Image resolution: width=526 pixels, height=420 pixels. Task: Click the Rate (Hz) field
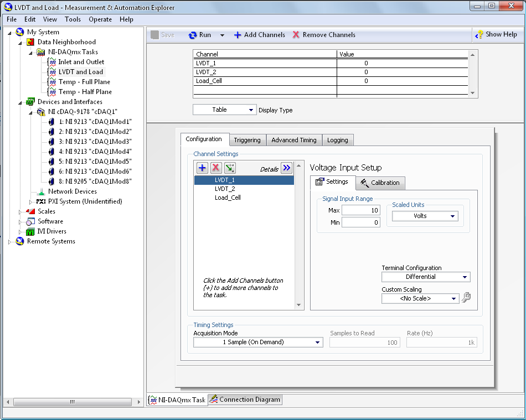441,342
